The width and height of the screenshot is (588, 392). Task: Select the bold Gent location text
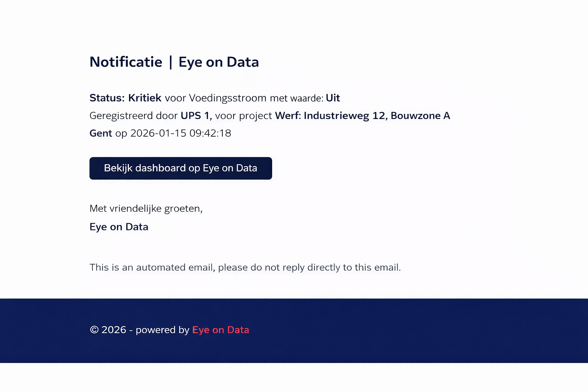101,133
